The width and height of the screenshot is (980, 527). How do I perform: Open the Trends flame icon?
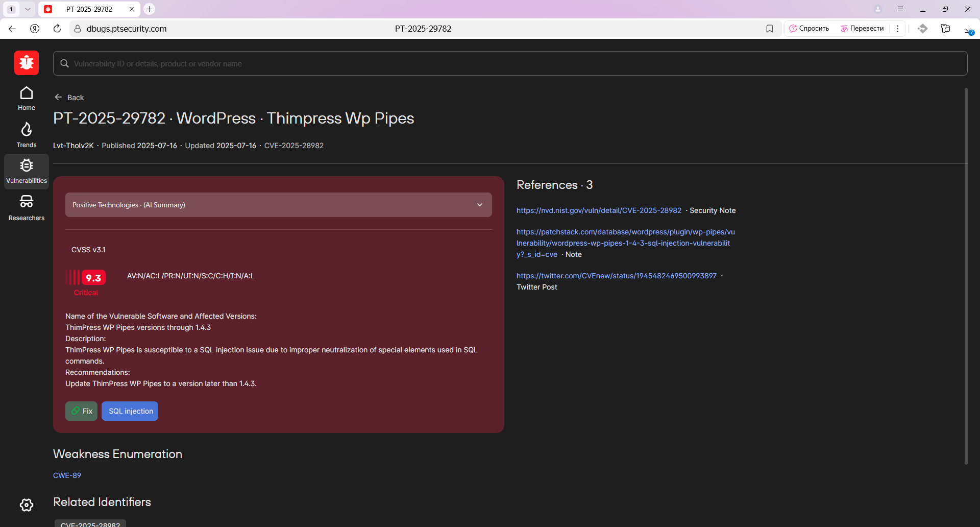(x=27, y=135)
